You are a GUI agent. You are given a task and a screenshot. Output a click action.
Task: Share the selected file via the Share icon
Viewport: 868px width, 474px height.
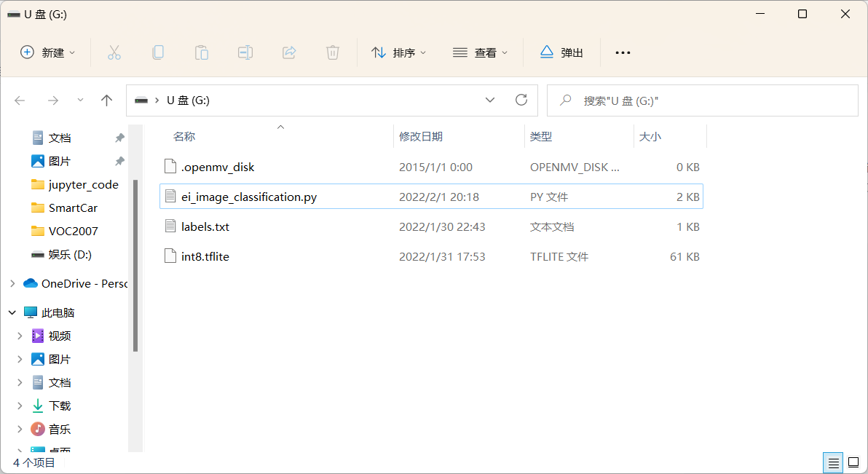point(288,52)
